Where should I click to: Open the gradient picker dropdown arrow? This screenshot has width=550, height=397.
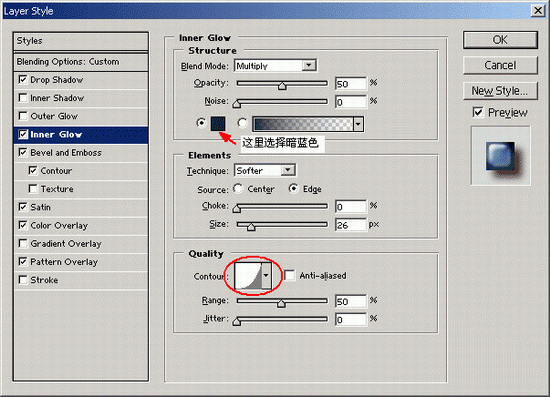(358, 124)
